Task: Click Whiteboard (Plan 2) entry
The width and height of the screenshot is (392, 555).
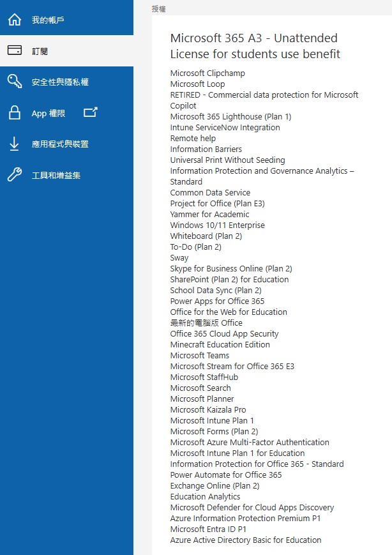Action: coord(206,236)
